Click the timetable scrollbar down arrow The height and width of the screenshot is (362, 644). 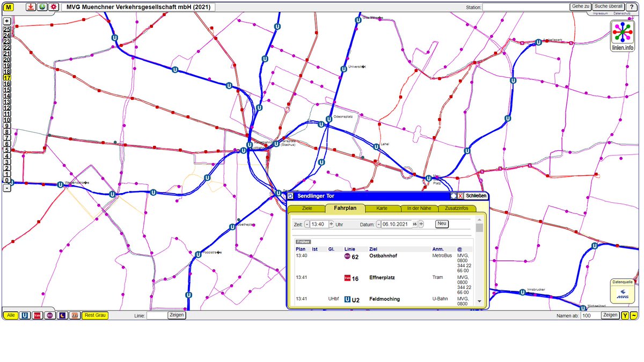coord(479,301)
